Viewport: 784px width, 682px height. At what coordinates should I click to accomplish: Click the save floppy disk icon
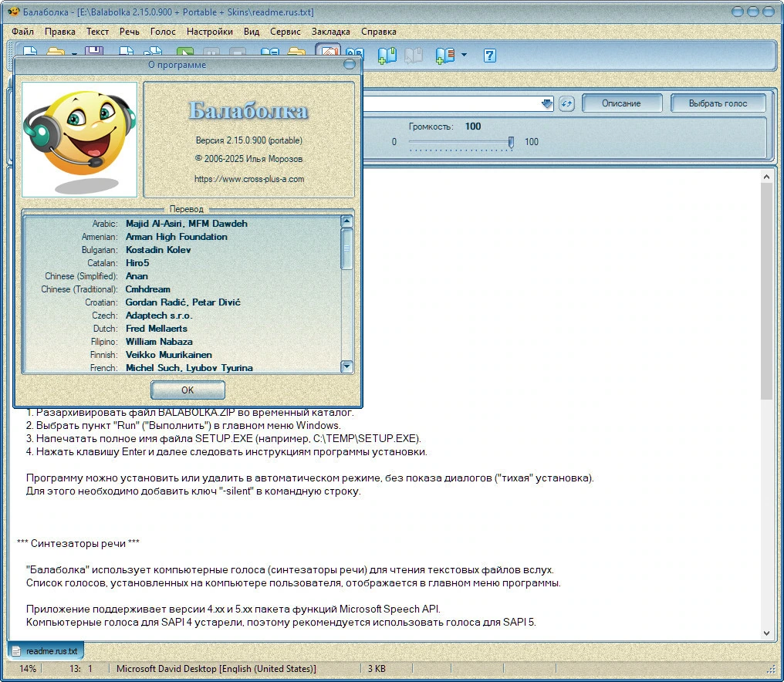point(94,52)
